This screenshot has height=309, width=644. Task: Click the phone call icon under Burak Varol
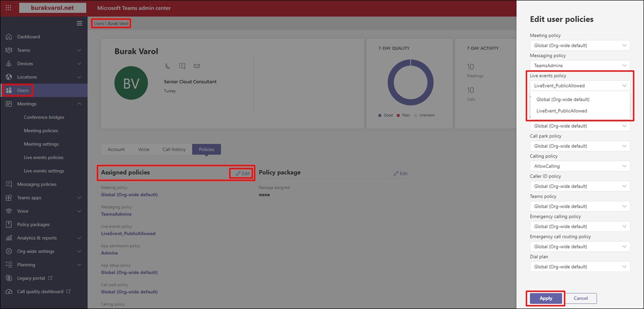tap(168, 66)
